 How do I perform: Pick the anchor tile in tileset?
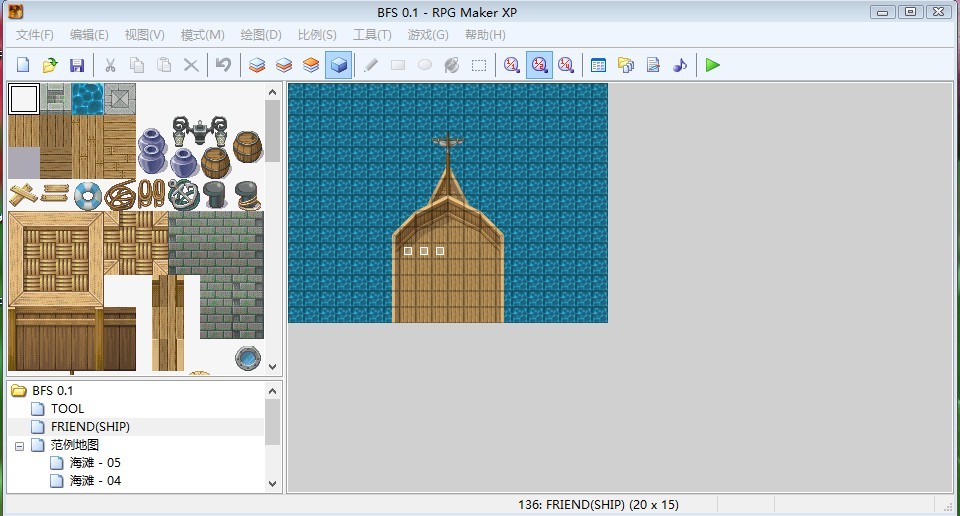point(184,195)
